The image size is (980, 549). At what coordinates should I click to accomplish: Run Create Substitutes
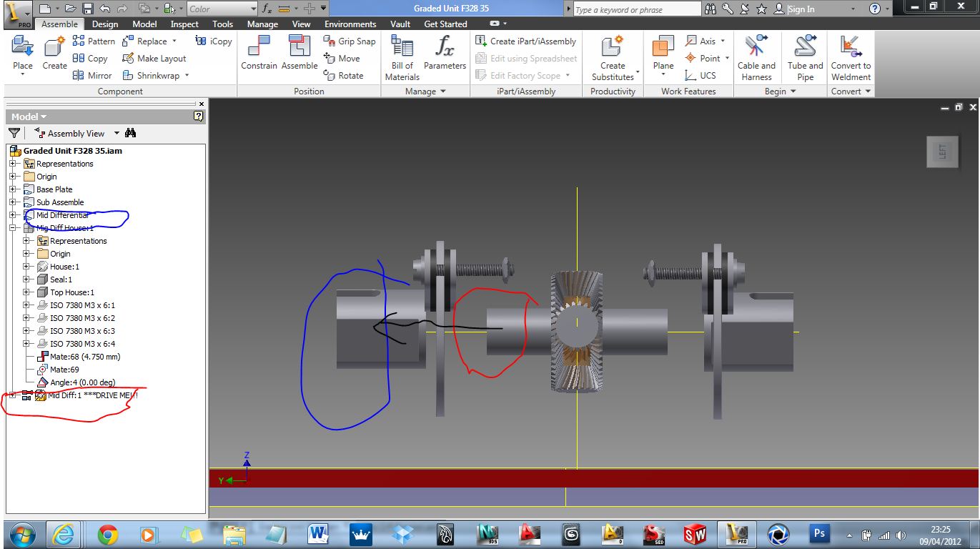(613, 58)
